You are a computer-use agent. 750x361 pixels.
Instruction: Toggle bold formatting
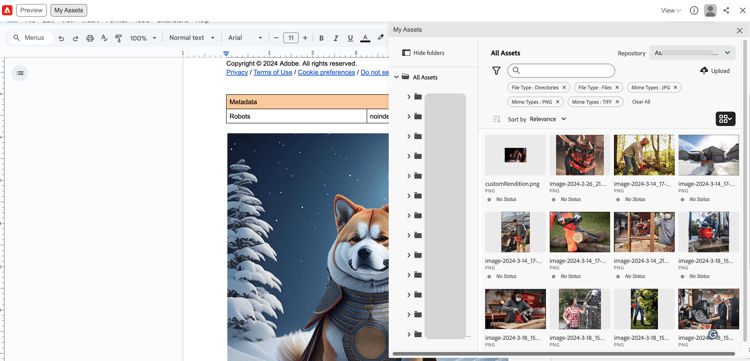[x=321, y=38]
